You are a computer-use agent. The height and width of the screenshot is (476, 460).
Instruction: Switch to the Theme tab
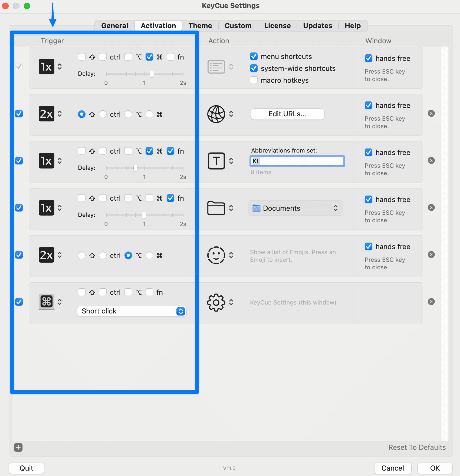[x=200, y=26]
